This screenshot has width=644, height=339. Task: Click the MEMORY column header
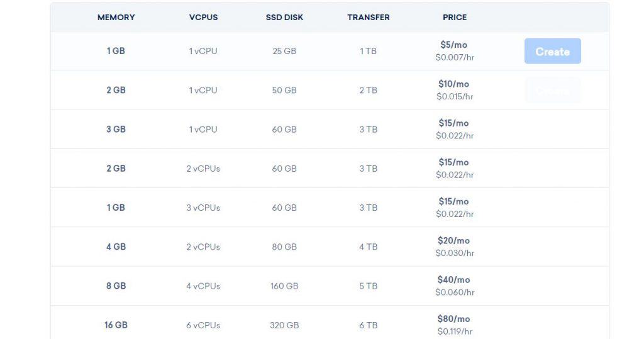(x=116, y=17)
